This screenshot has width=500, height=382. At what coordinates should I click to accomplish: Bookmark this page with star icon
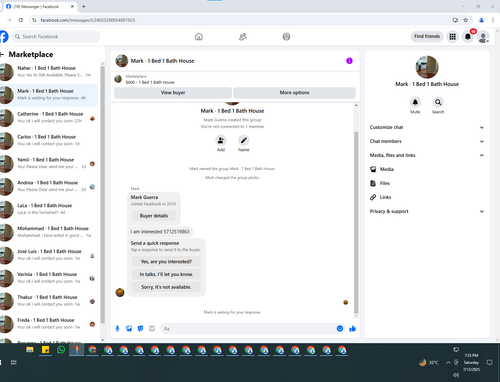click(x=466, y=20)
